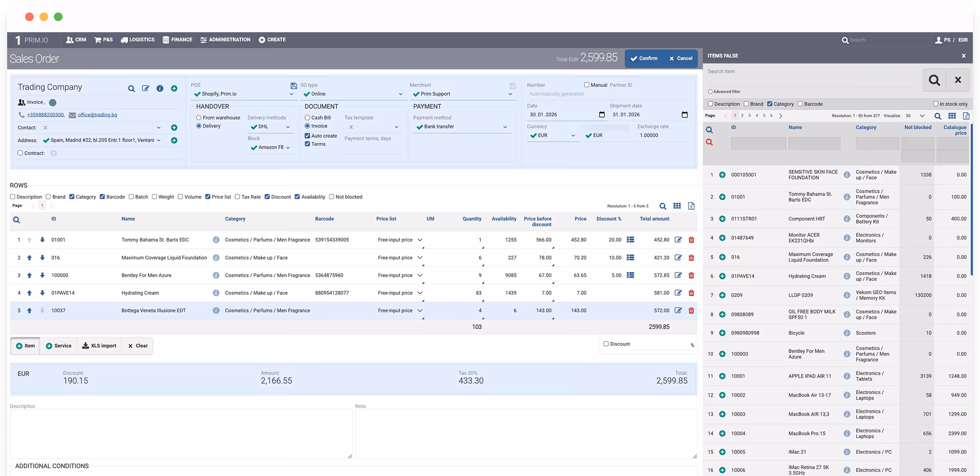The height and width of the screenshot is (476, 980).
Task: Add a new contact with plus icon
Action: click(x=174, y=127)
